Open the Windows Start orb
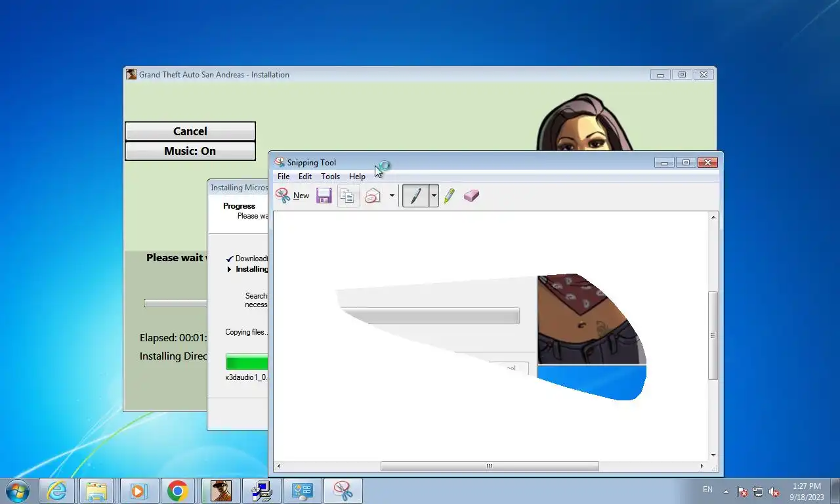 coord(18,491)
